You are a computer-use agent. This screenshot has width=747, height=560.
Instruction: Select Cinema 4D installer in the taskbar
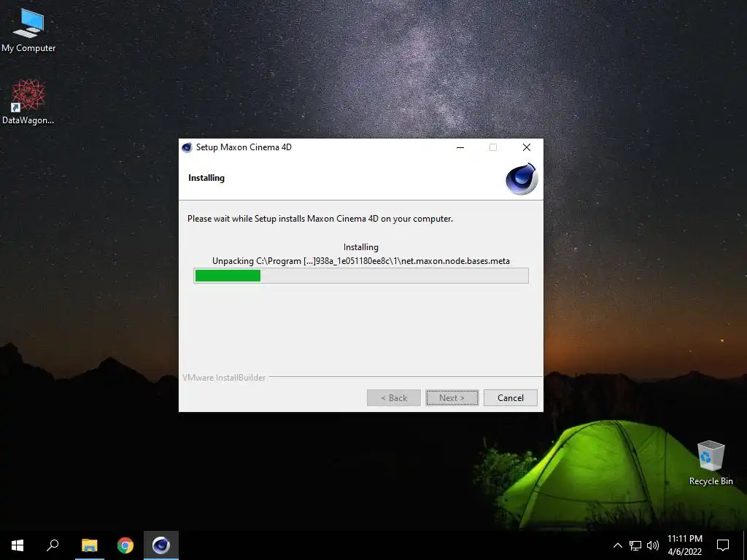point(161,545)
